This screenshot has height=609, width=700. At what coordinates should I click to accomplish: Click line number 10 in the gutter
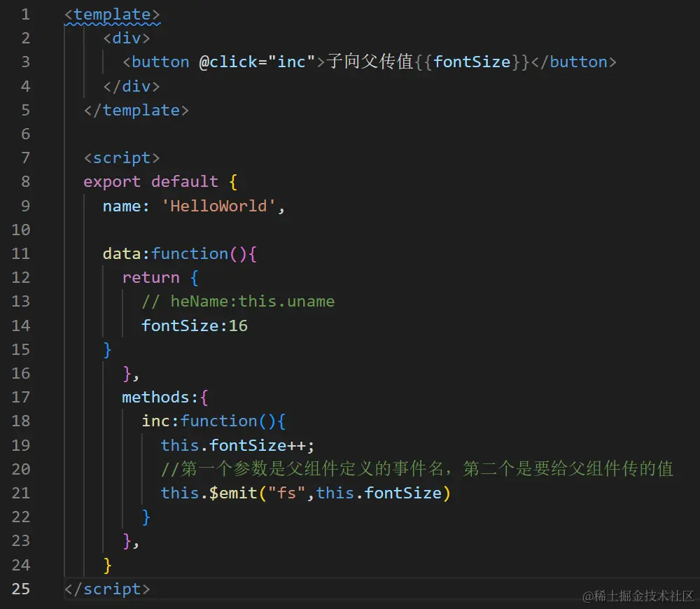[20, 230]
